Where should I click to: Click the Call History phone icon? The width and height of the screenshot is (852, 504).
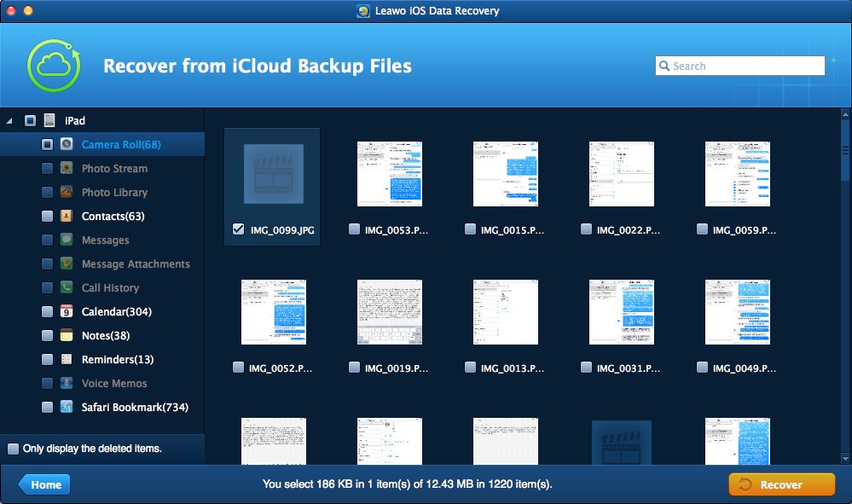click(67, 288)
